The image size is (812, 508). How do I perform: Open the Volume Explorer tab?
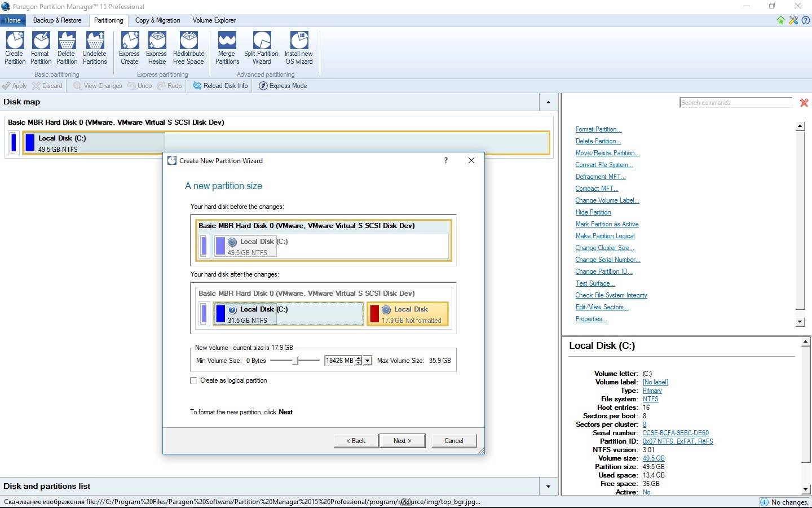[214, 20]
